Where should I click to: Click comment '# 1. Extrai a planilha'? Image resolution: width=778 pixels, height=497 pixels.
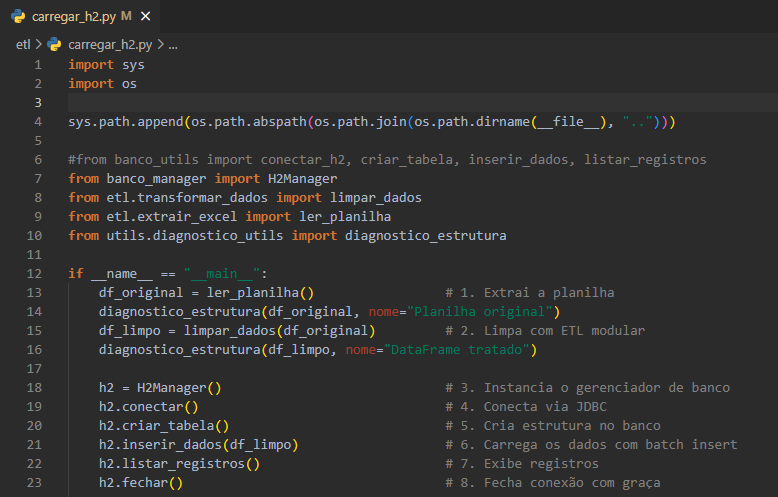pos(529,293)
